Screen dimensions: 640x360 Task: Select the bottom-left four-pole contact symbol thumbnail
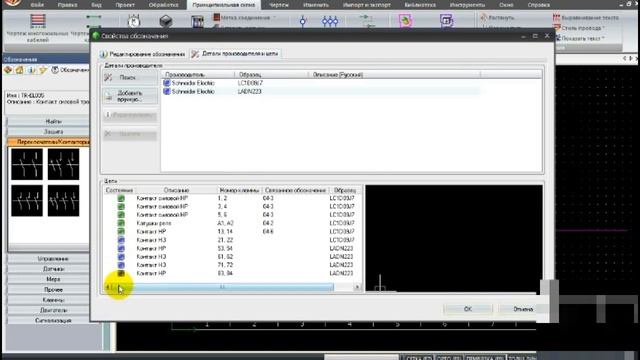click(x=27, y=200)
